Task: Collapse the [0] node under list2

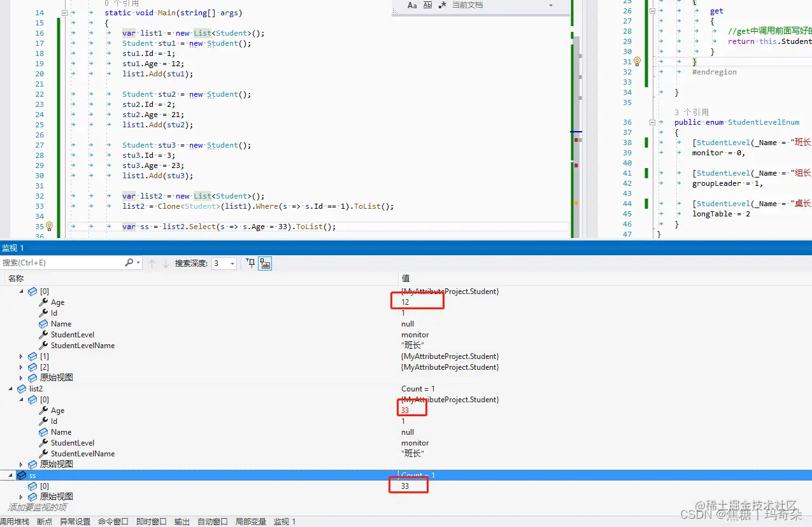Action: point(22,400)
